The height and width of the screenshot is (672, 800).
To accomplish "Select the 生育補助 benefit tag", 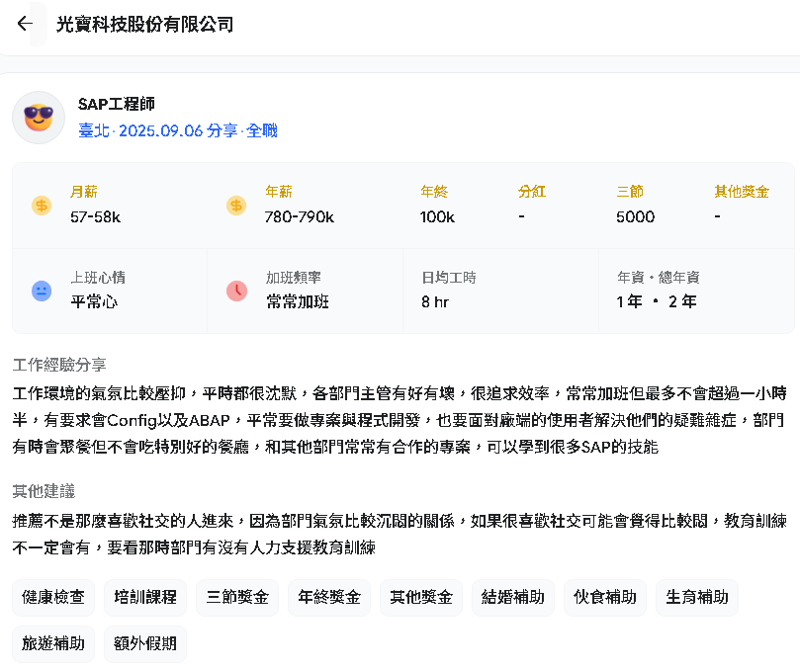I will tap(697, 597).
